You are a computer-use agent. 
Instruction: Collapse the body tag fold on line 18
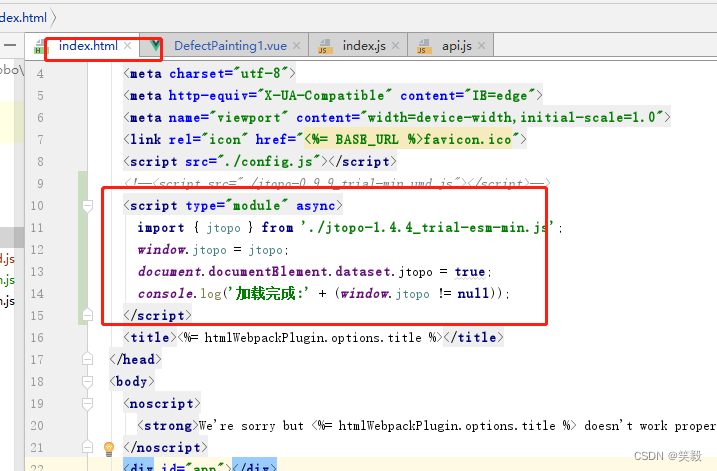[x=88, y=381]
